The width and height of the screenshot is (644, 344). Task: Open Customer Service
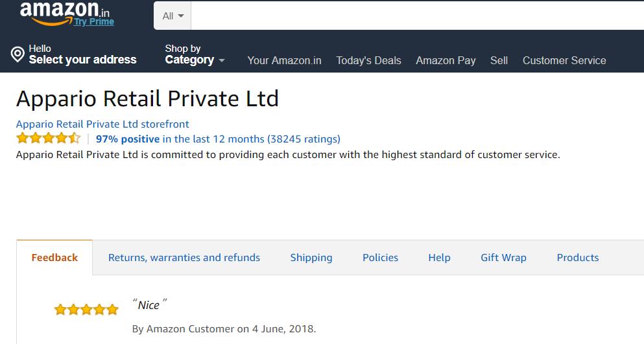click(564, 60)
